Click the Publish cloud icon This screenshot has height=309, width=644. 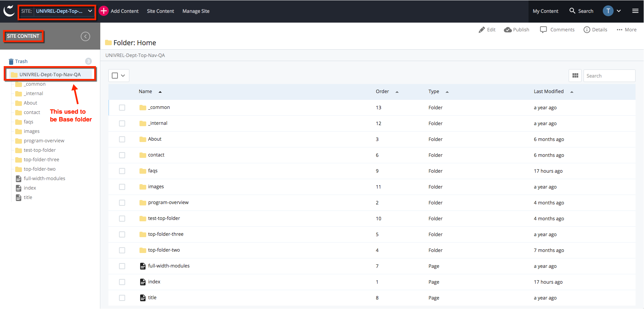click(x=508, y=30)
